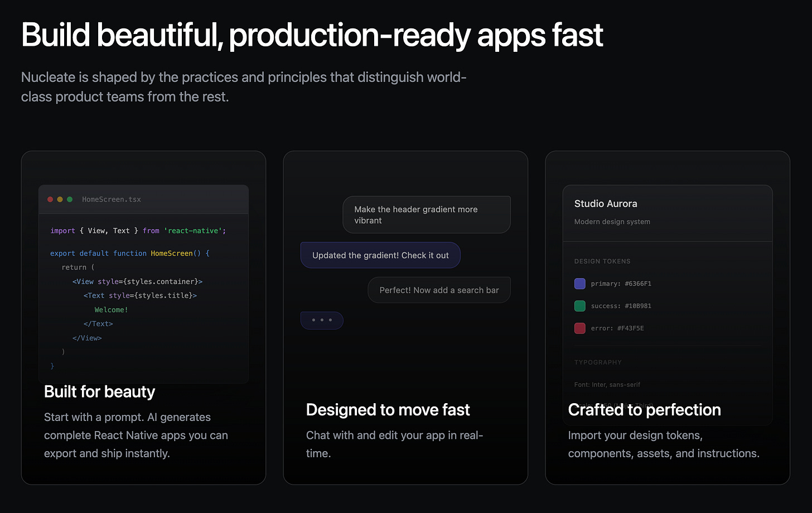Click the 'error: #F43F5E' token text

(617, 328)
